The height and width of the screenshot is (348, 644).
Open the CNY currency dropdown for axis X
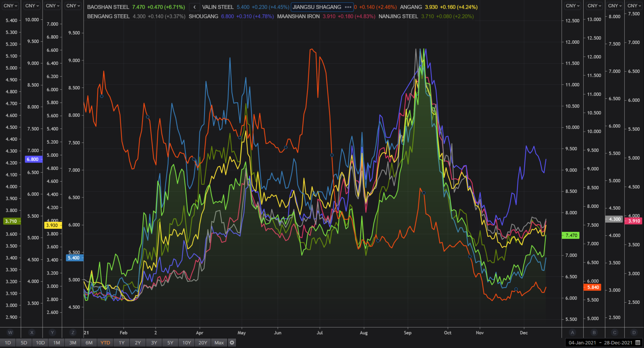[32, 6]
